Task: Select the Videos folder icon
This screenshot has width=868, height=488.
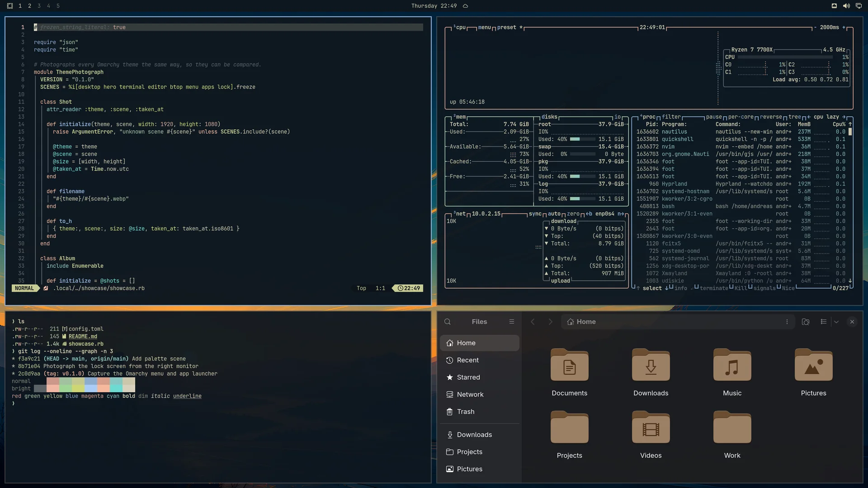Action: pyautogui.click(x=651, y=427)
